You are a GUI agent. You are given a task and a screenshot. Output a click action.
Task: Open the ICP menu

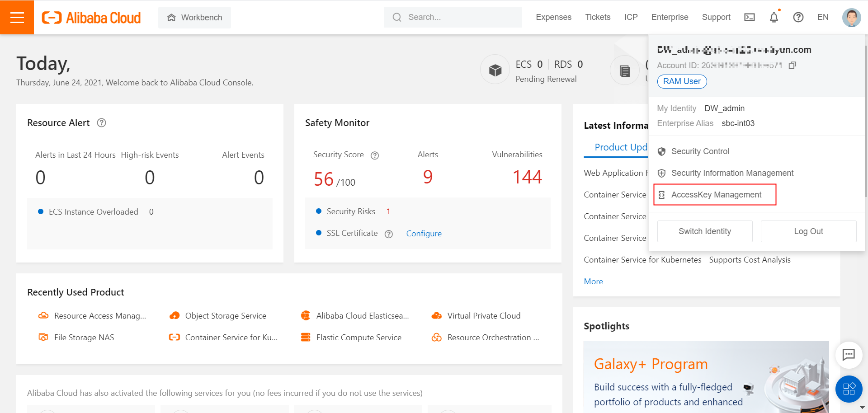tap(631, 17)
